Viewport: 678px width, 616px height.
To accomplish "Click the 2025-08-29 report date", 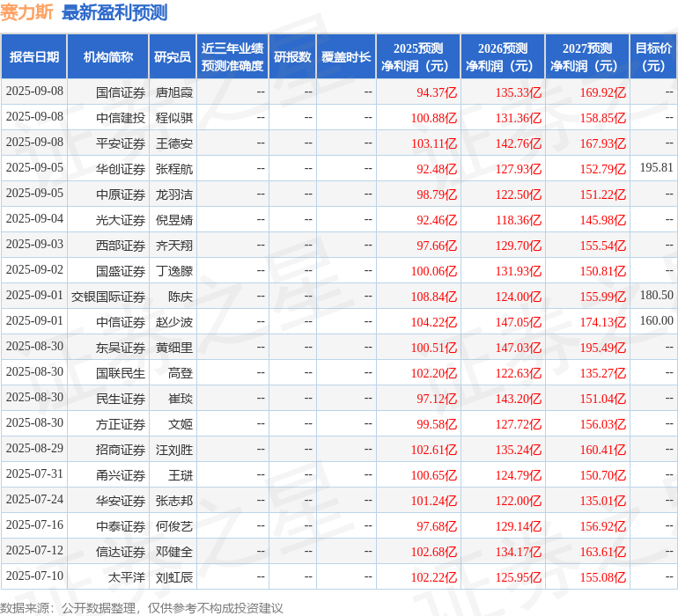I will pos(34,448).
